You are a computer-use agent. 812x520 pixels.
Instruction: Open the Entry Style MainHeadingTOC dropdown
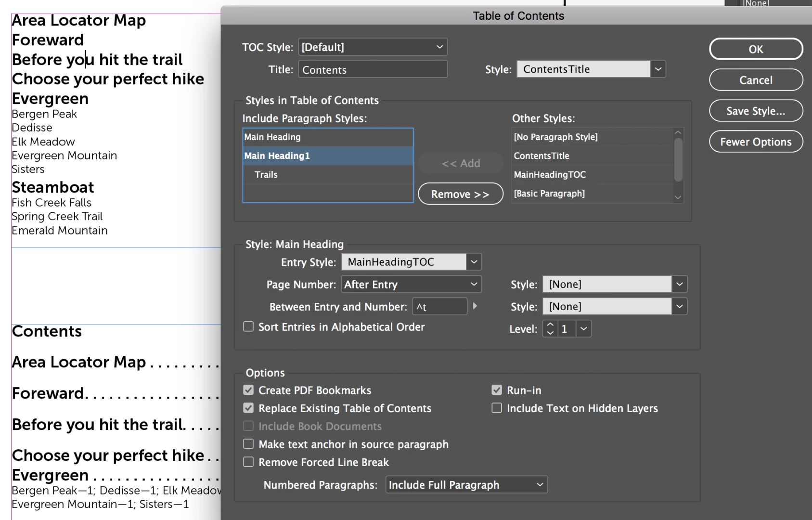click(412, 262)
